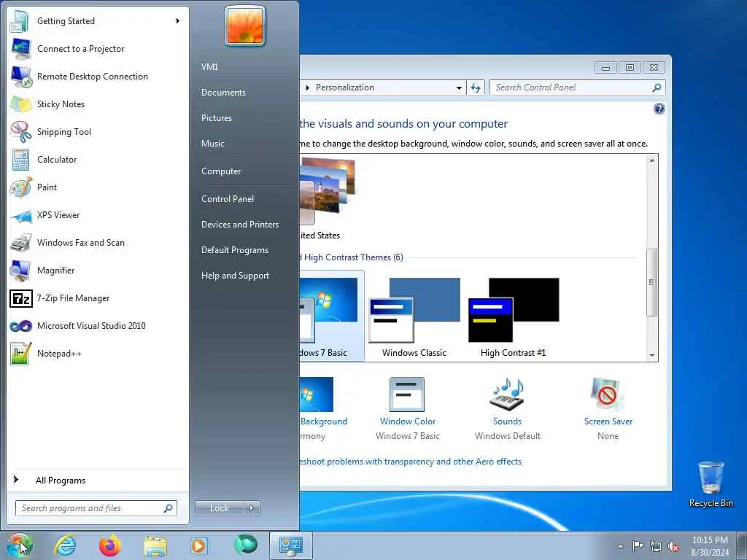Click Search programs and files box

pyautogui.click(x=96, y=508)
